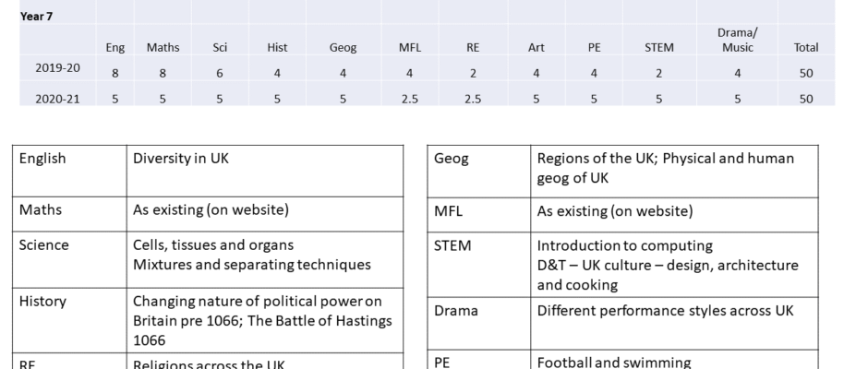Click the "Art" column header

click(536, 47)
